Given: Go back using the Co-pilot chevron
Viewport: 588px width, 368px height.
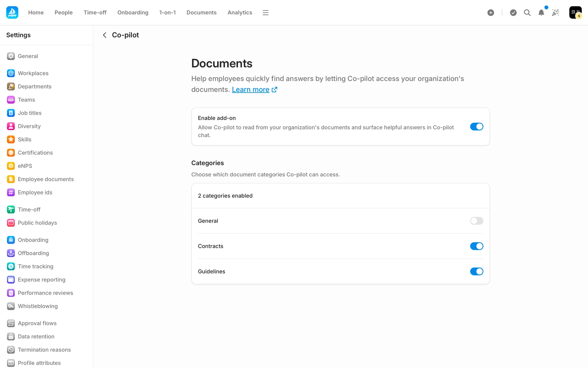Looking at the screenshot, I should point(105,35).
